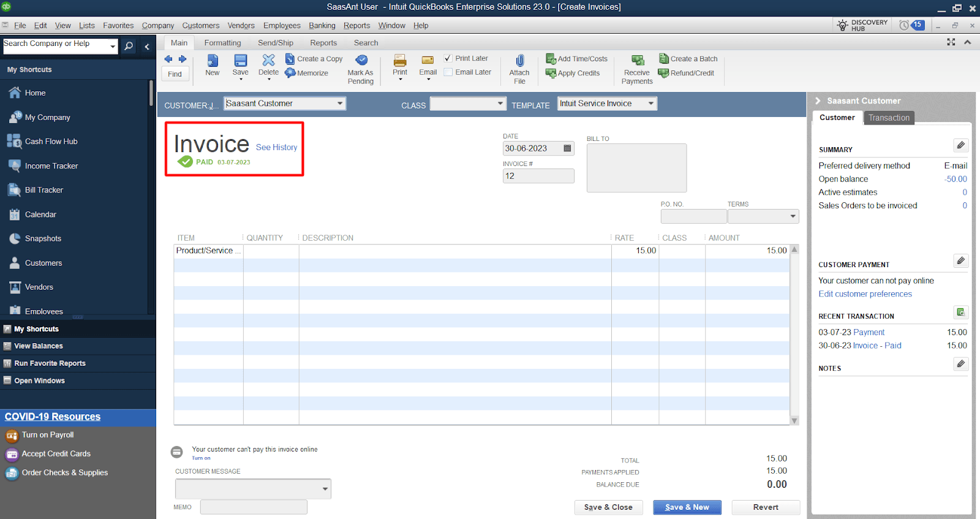Expand Print options dropdown arrow

[401, 79]
